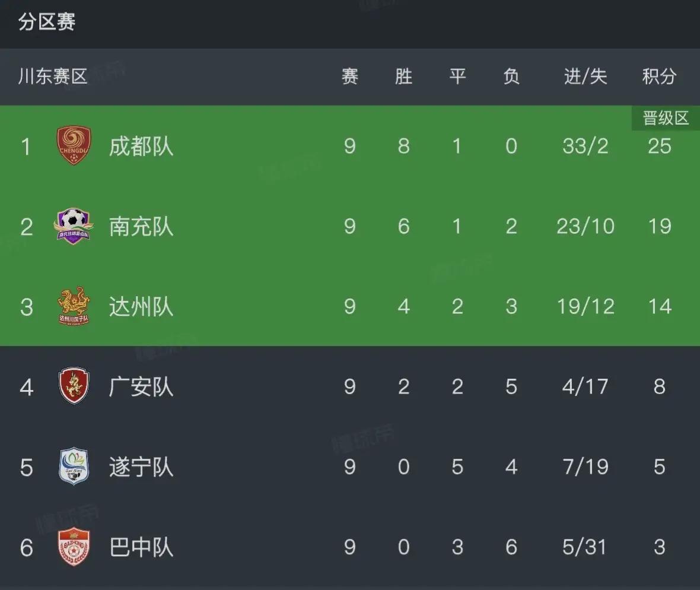Click the 积分 points column header

point(659,77)
